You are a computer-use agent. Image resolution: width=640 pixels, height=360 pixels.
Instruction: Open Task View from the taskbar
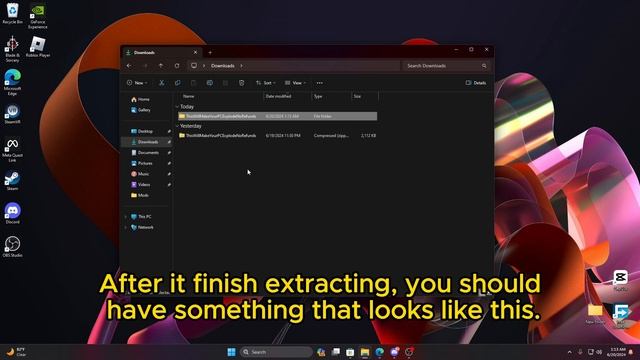pyautogui.click(x=336, y=352)
